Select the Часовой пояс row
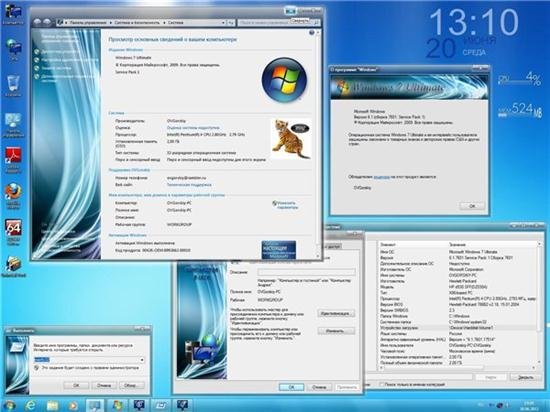Image resolution: width=550 pixels, height=412 pixels. click(x=458, y=351)
